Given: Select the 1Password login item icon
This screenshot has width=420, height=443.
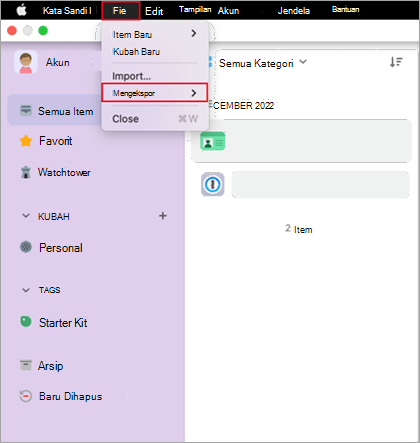Looking at the screenshot, I should coord(213,184).
